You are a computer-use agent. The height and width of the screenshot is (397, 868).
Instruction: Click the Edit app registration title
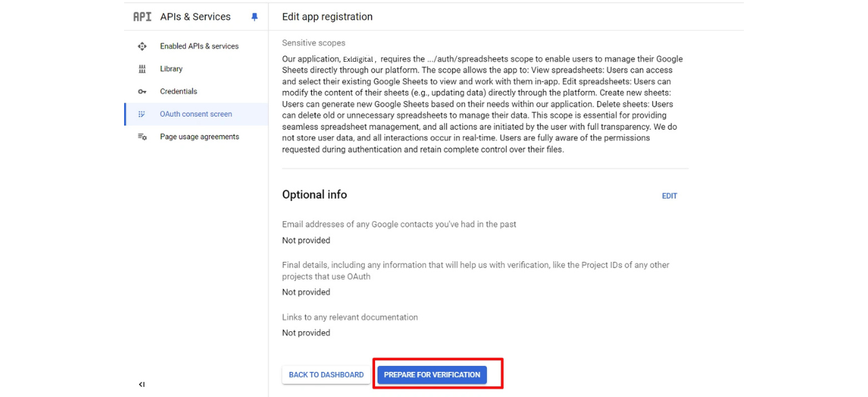click(328, 17)
